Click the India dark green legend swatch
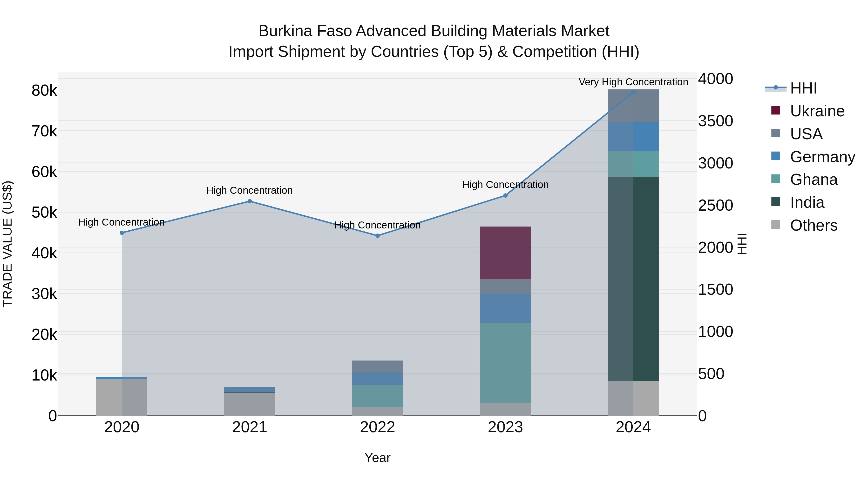The height and width of the screenshot is (488, 868). [x=776, y=201]
